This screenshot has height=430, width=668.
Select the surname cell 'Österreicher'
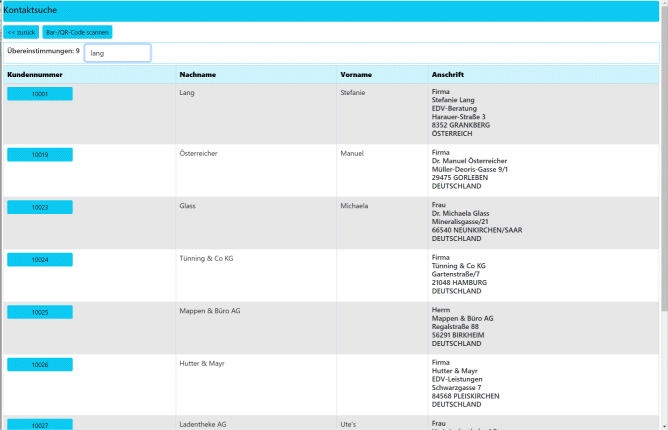[199, 153]
